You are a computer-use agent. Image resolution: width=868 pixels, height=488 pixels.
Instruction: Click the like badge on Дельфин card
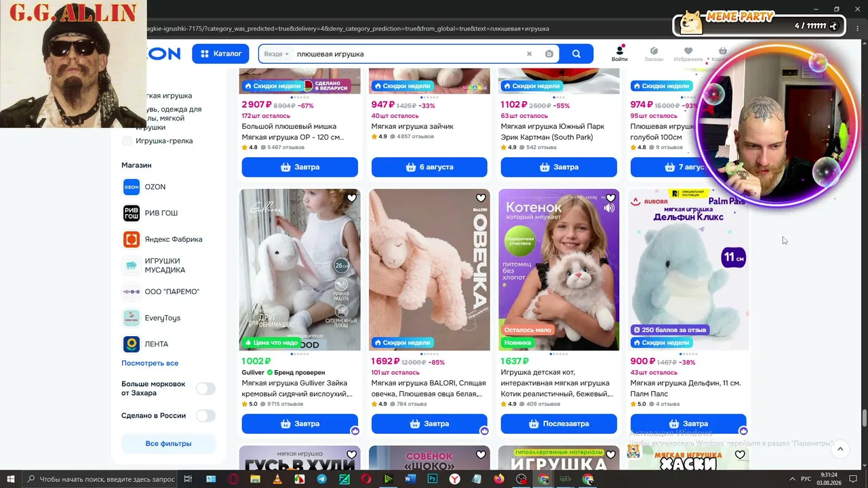point(743,430)
